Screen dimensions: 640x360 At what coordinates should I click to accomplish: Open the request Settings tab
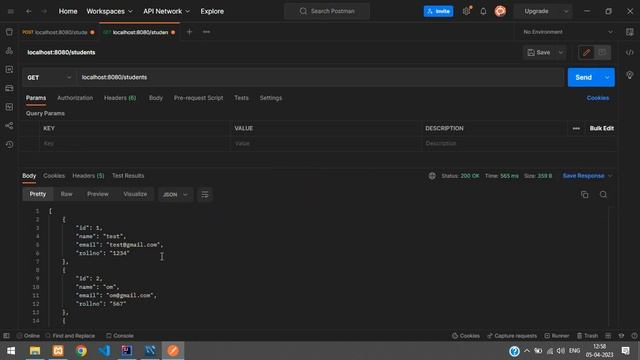(271, 98)
